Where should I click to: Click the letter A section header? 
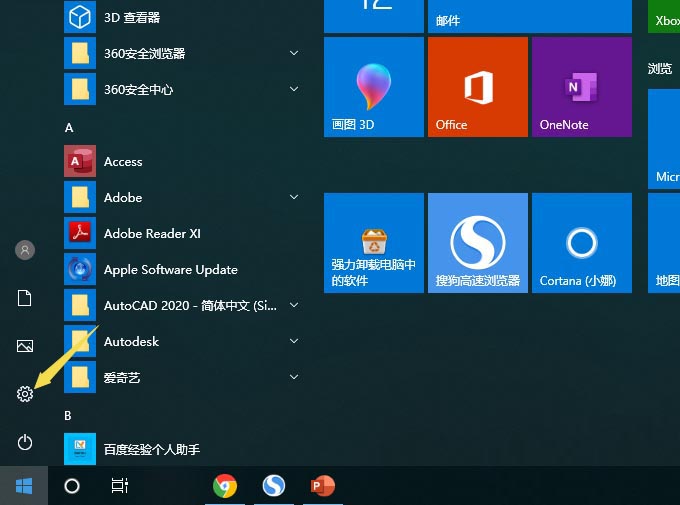tap(69, 128)
